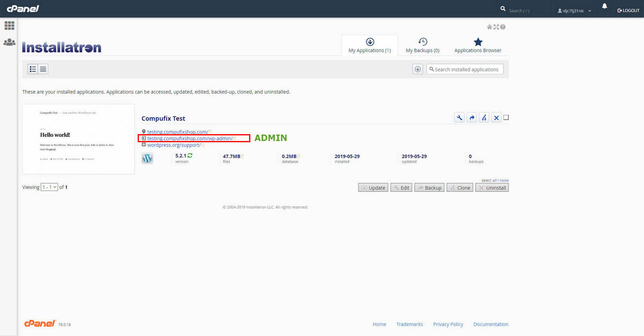Click the 2019-05-29 updated date

(414, 156)
